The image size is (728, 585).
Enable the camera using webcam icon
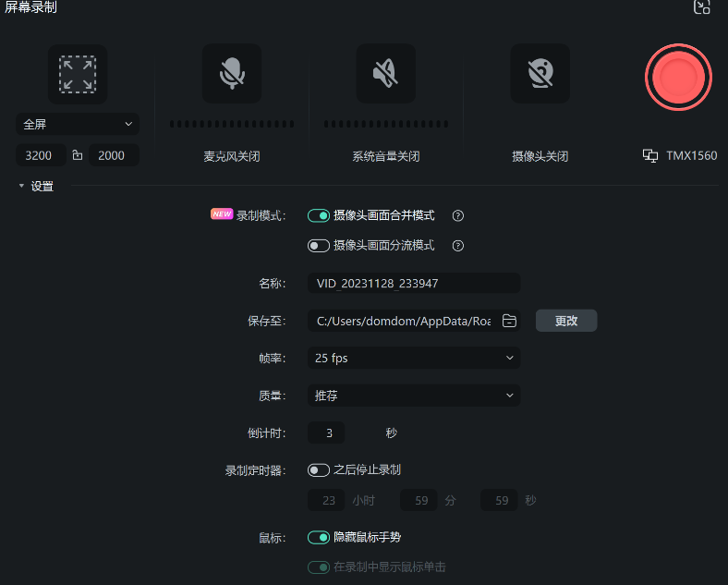(540, 73)
